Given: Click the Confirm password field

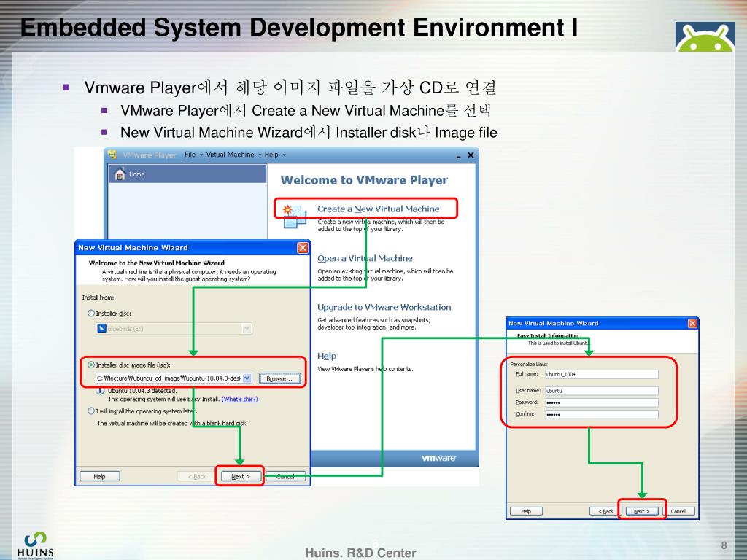Looking at the screenshot, I should (602, 415).
